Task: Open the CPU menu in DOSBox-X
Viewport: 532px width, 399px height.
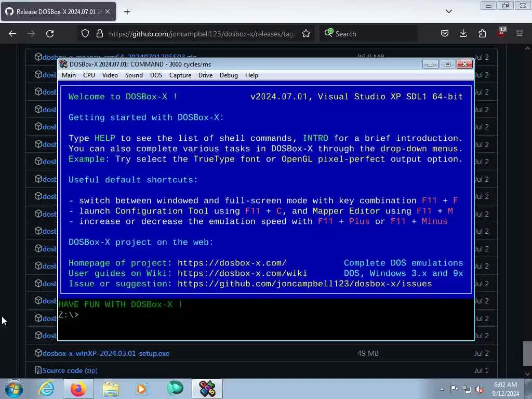Action: pos(89,75)
